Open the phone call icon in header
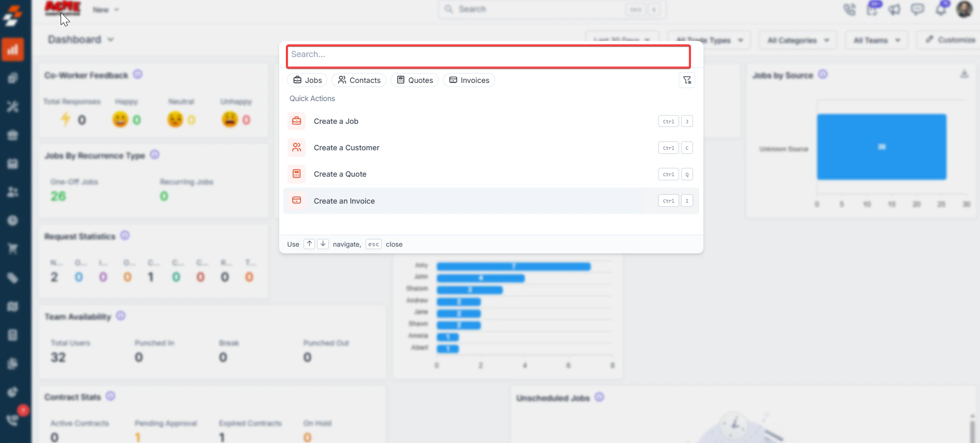The height and width of the screenshot is (443, 980). [x=849, y=9]
